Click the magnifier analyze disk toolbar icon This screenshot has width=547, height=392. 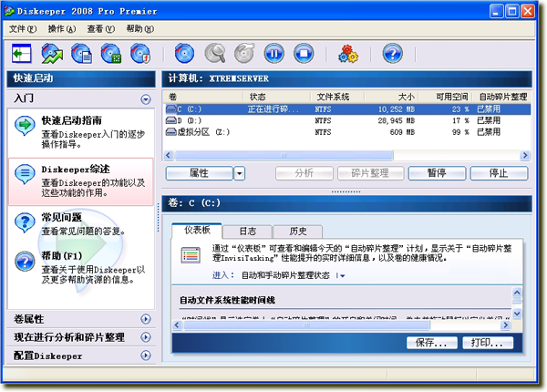pyautogui.click(x=215, y=53)
